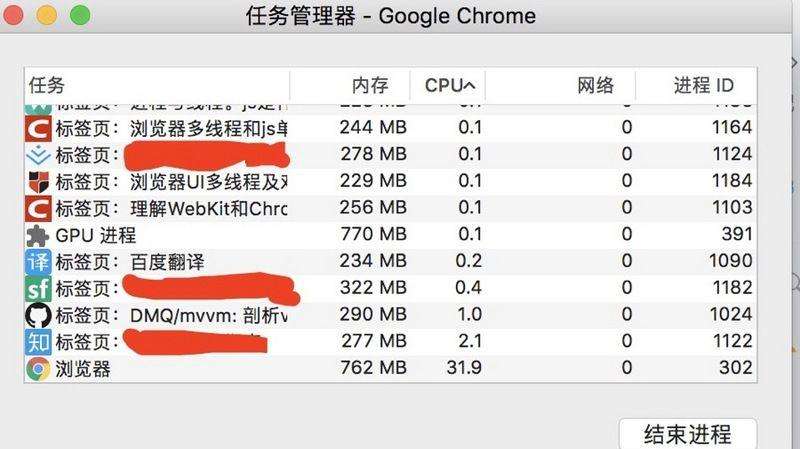Image resolution: width=800 pixels, height=449 pixels.
Task: Click the puzzle-piece icon for GPU 进程
Action: point(38,236)
